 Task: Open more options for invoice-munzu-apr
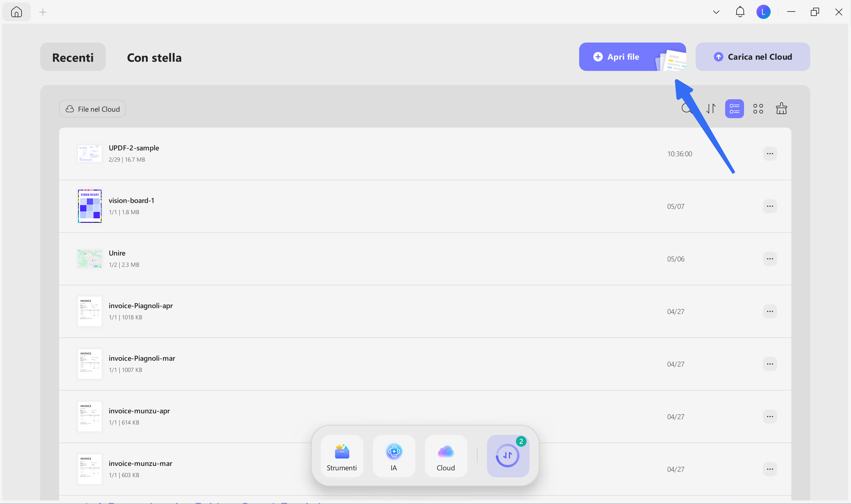(x=770, y=417)
